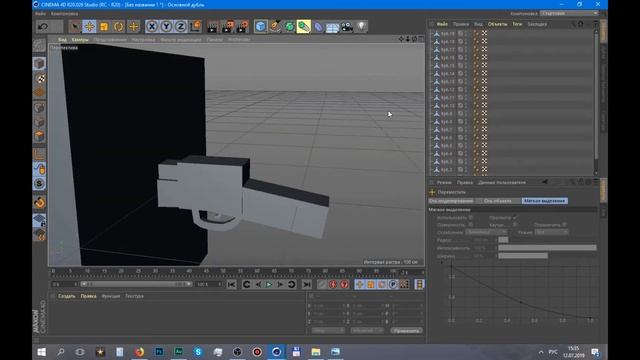Select the Live Selection arrow tool
The height and width of the screenshot is (360, 640).
(75, 27)
